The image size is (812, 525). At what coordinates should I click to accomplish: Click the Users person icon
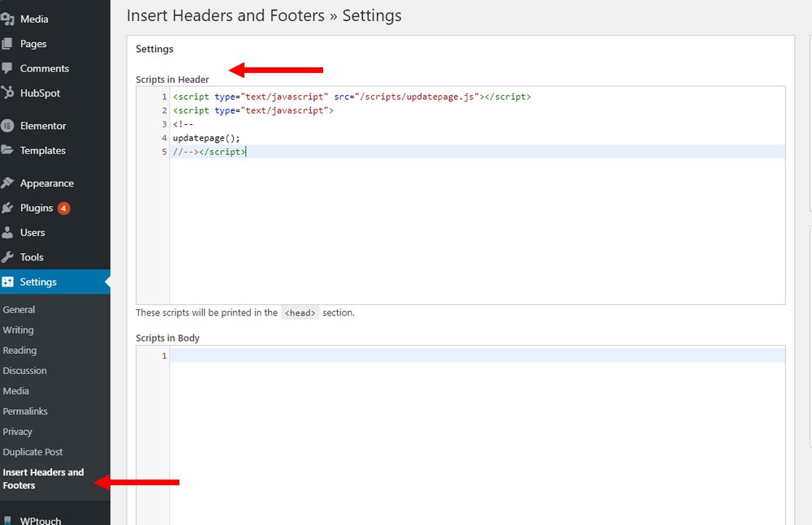point(7,232)
